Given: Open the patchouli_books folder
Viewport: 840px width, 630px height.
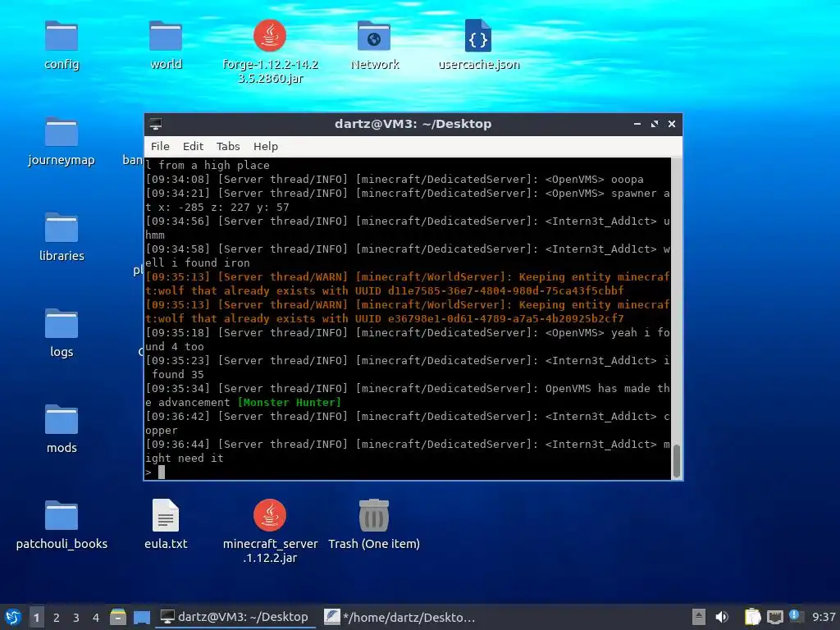Looking at the screenshot, I should tap(62, 517).
